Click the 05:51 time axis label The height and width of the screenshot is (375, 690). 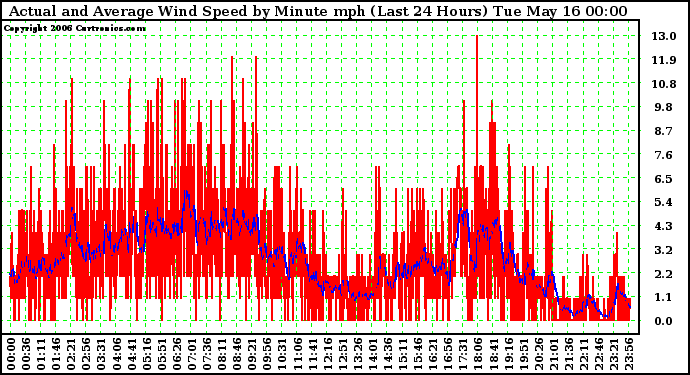pos(161,354)
